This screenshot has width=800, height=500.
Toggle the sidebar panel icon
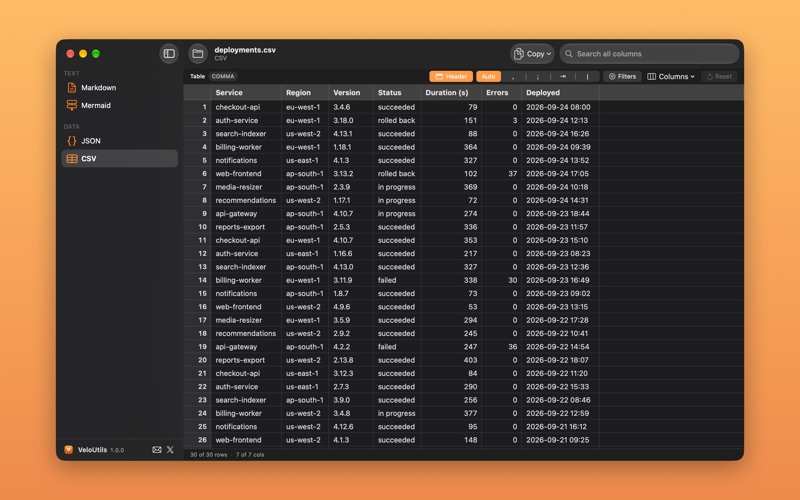(x=169, y=54)
